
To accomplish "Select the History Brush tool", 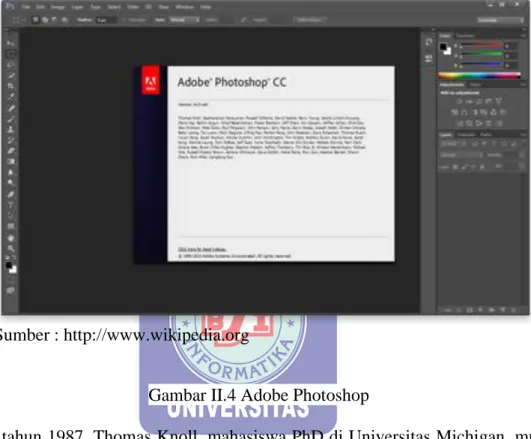I will [10, 140].
